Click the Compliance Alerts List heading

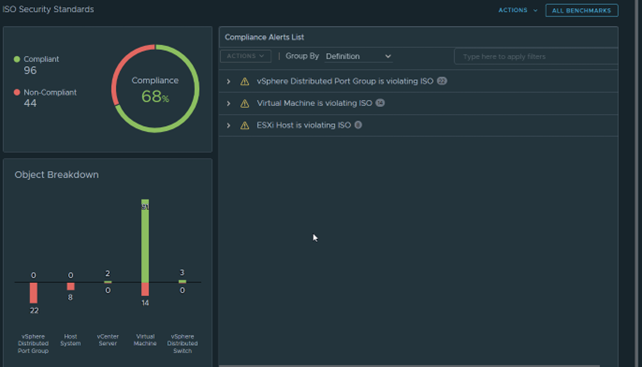click(x=264, y=37)
